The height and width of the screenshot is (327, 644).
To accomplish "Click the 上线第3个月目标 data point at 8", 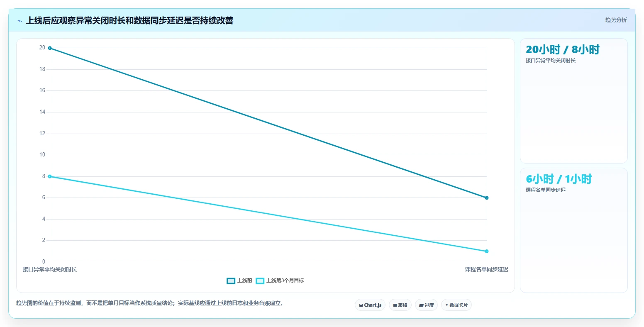I will click(50, 176).
